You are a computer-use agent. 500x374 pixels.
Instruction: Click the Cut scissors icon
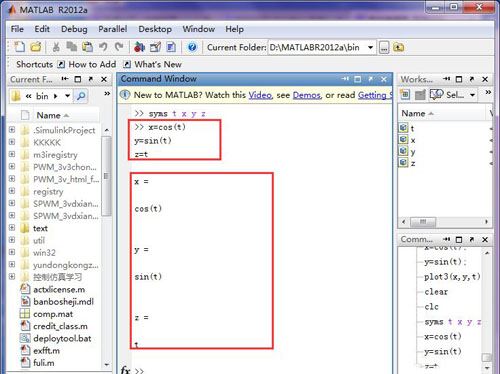[x=56, y=47]
